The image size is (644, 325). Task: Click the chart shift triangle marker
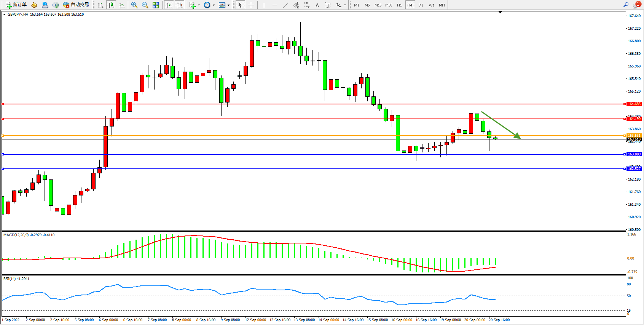pos(500,12)
